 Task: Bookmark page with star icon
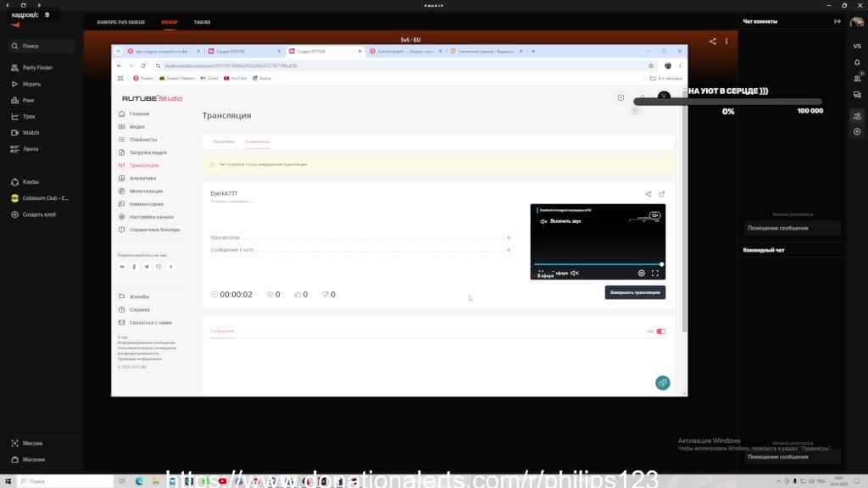click(x=651, y=66)
